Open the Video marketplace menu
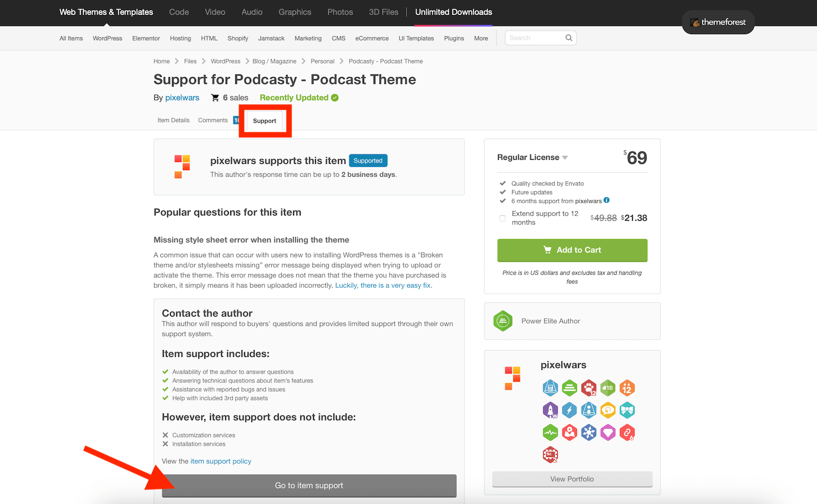This screenshot has height=504, width=817. tap(215, 12)
